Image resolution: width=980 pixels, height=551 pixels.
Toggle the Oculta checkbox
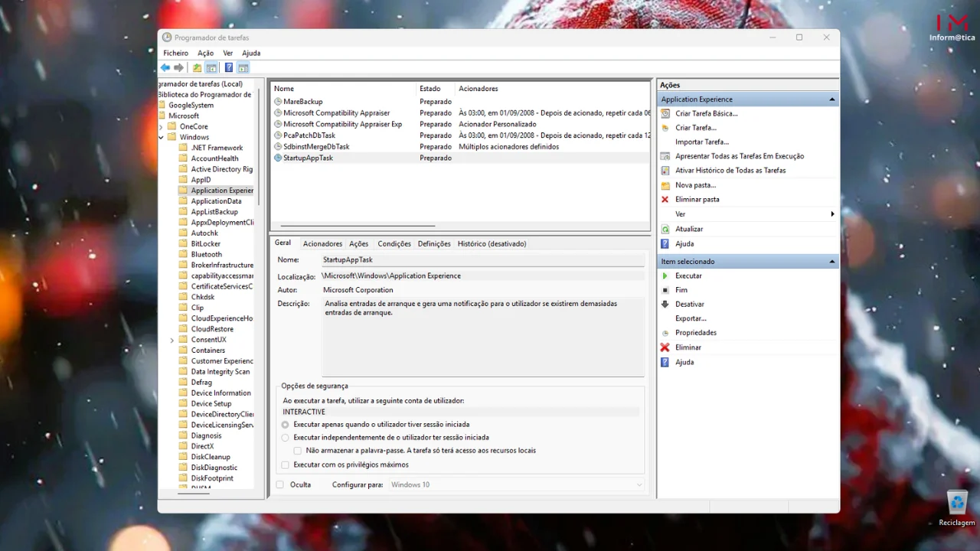coord(280,484)
